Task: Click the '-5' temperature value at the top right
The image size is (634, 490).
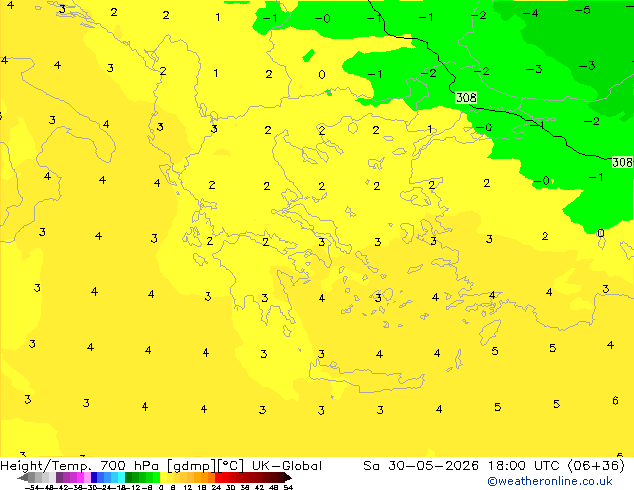Action: (583, 10)
